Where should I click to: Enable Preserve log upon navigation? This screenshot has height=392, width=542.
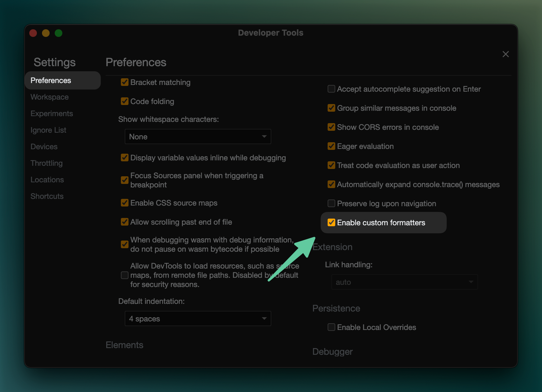click(331, 203)
